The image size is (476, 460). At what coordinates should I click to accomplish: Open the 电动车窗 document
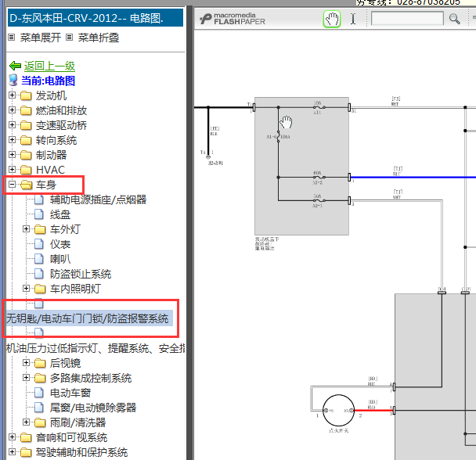tap(70, 393)
